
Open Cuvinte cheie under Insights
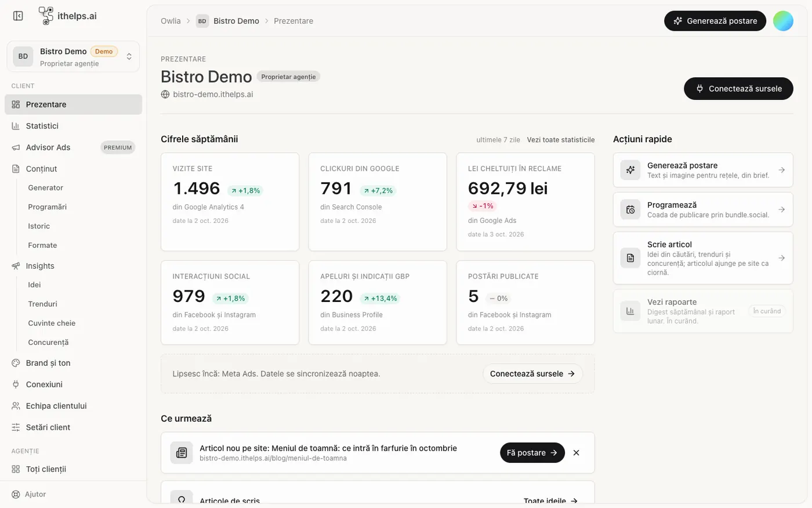pos(52,323)
